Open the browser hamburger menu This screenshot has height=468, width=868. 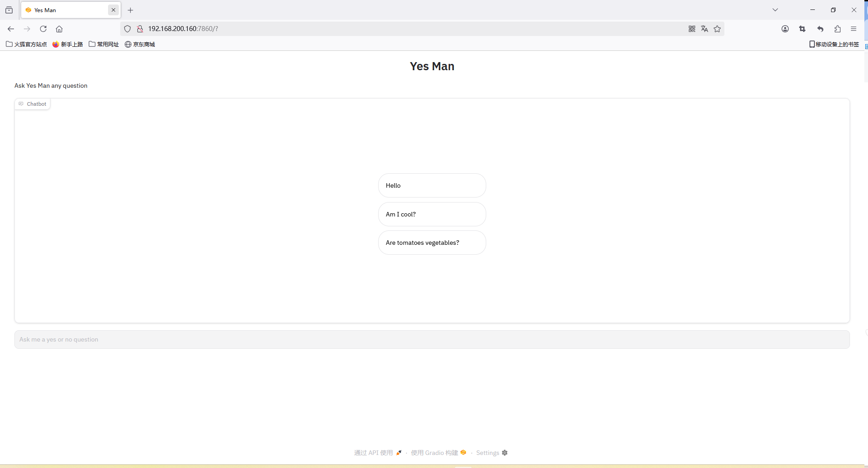coord(854,29)
